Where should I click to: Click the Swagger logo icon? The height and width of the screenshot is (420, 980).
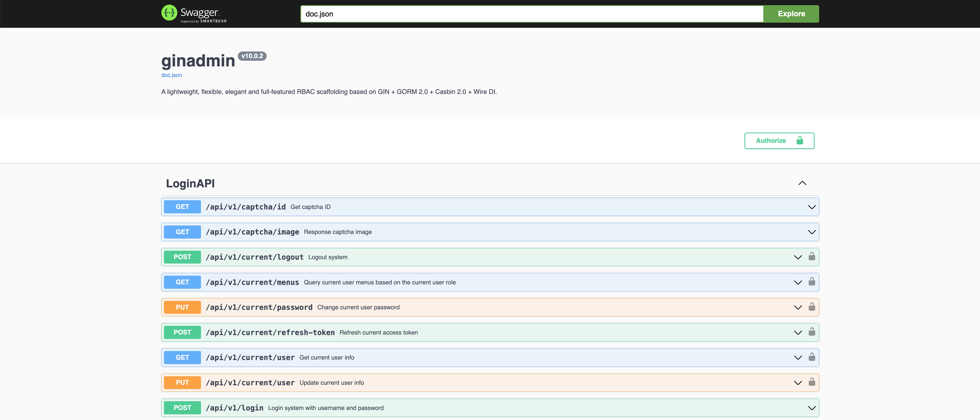169,13
